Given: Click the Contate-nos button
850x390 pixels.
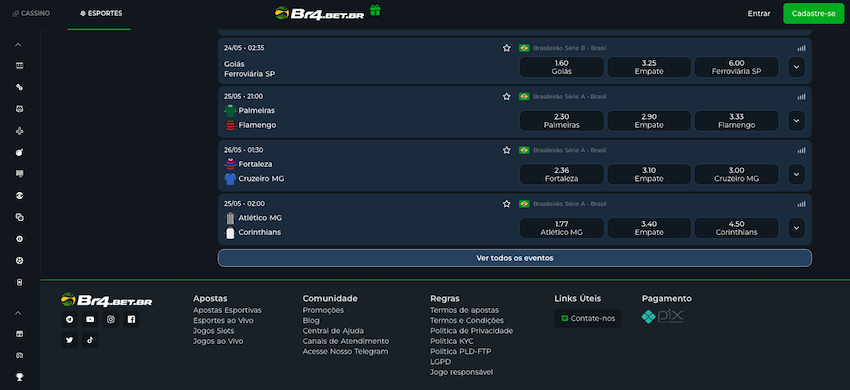Looking at the screenshot, I should [x=588, y=318].
